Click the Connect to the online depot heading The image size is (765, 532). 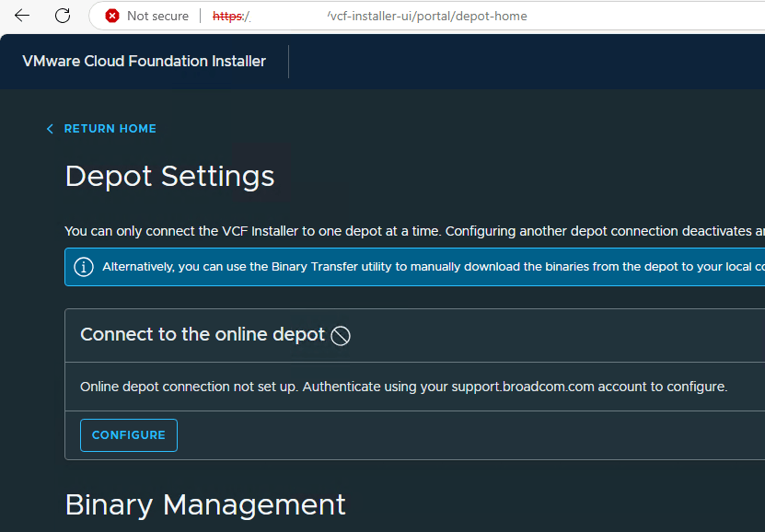[203, 334]
